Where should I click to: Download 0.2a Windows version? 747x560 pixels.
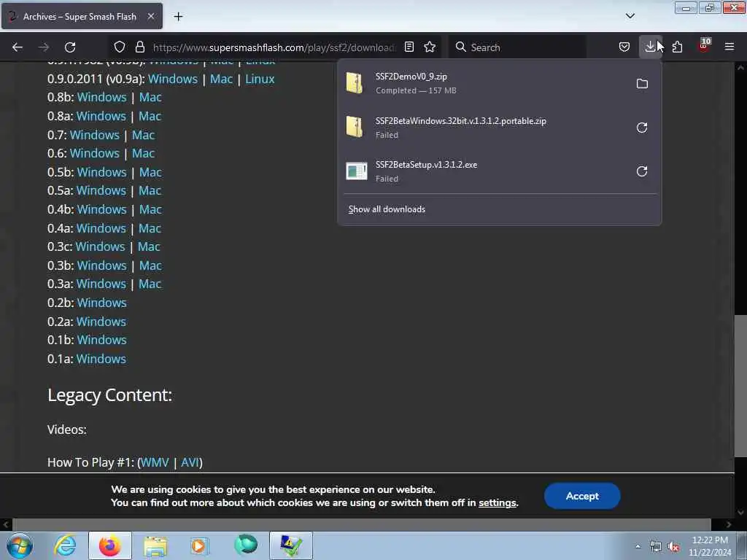[101, 322]
